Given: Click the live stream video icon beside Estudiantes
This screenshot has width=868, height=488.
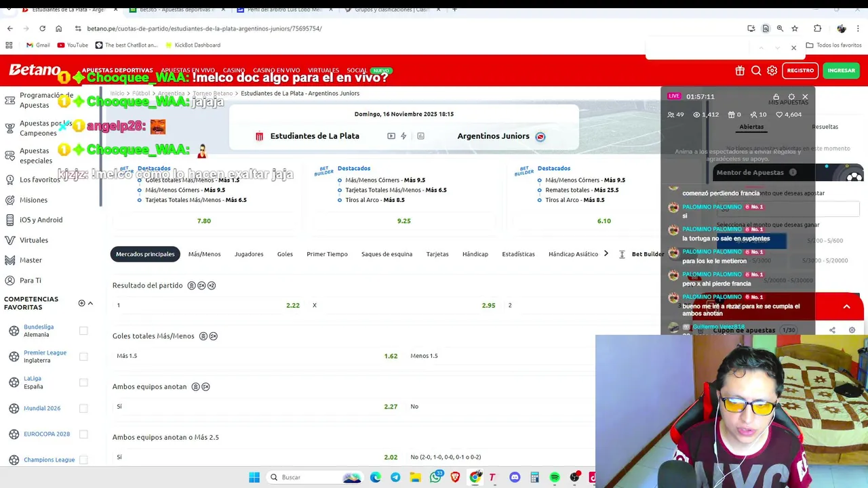Looking at the screenshot, I should [x=391, y=136].
